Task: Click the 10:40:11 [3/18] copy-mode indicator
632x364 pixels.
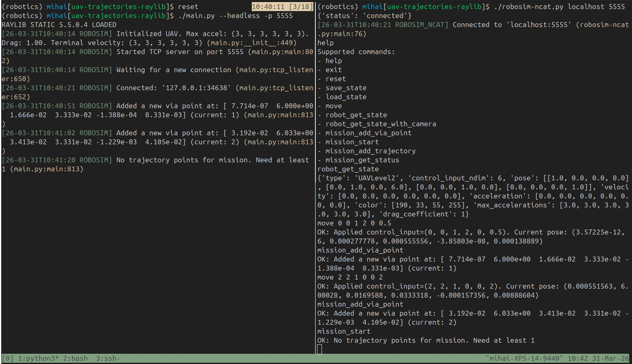Action: [x=283, y=7]
